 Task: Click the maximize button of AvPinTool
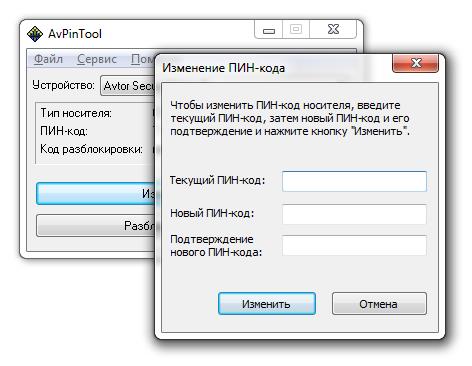296,30
